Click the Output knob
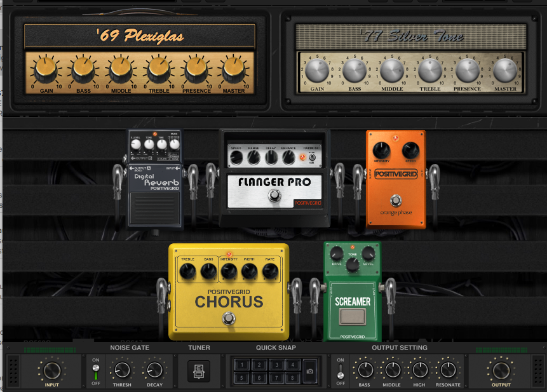The height and width of the screenshot is (392, 547). (x=501, y=370)
